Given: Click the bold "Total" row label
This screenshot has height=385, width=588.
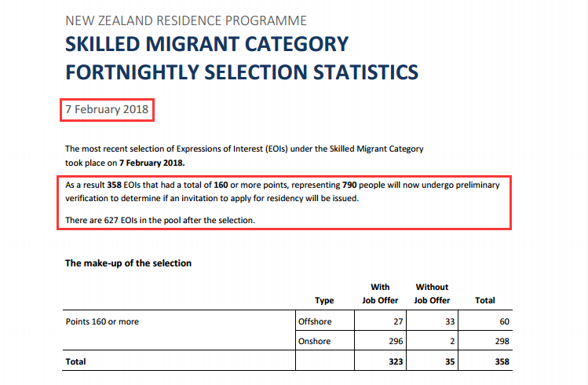Looking at the screenshot, I should click(x=75, y=362).
